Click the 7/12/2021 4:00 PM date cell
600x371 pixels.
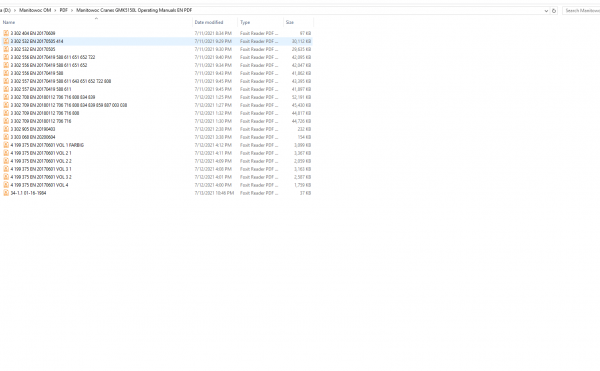point(213,185)
